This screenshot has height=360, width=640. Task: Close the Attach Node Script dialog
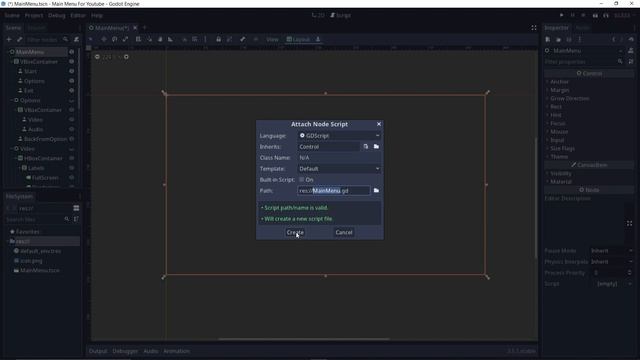pos(379,124)
